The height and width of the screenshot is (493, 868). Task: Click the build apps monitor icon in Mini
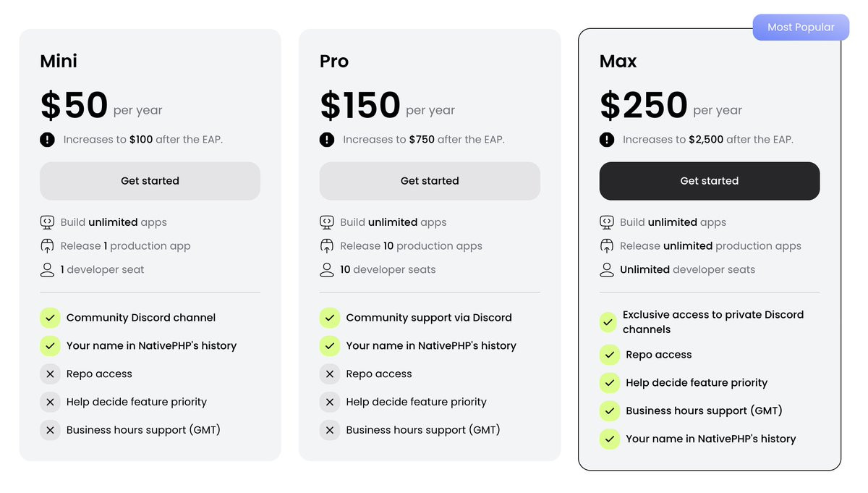click(x=47, y=222)
